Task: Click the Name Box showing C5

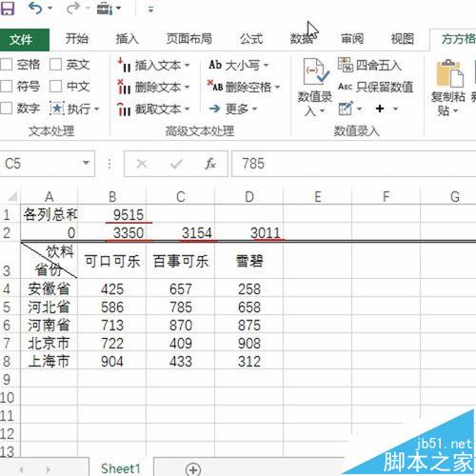Action: [x=40, y=164]
